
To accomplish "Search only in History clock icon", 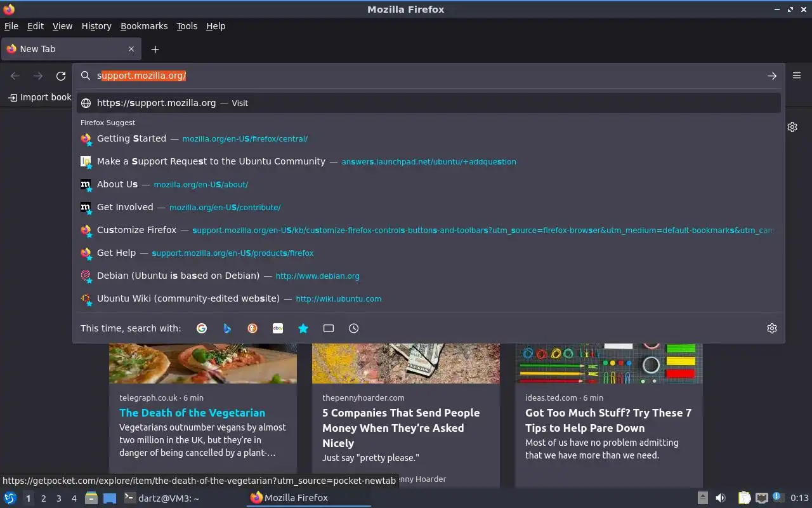I will click(354, 328).
